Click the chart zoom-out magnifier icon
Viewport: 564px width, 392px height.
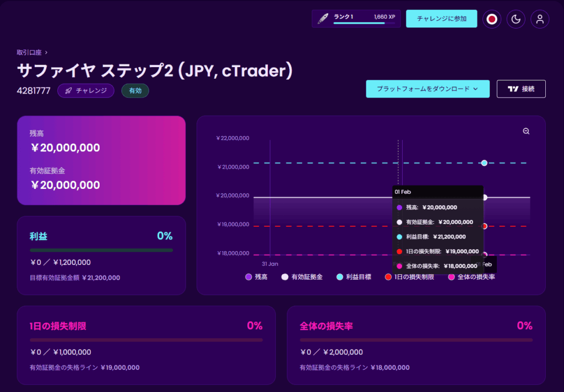click(x=526, y=131)
